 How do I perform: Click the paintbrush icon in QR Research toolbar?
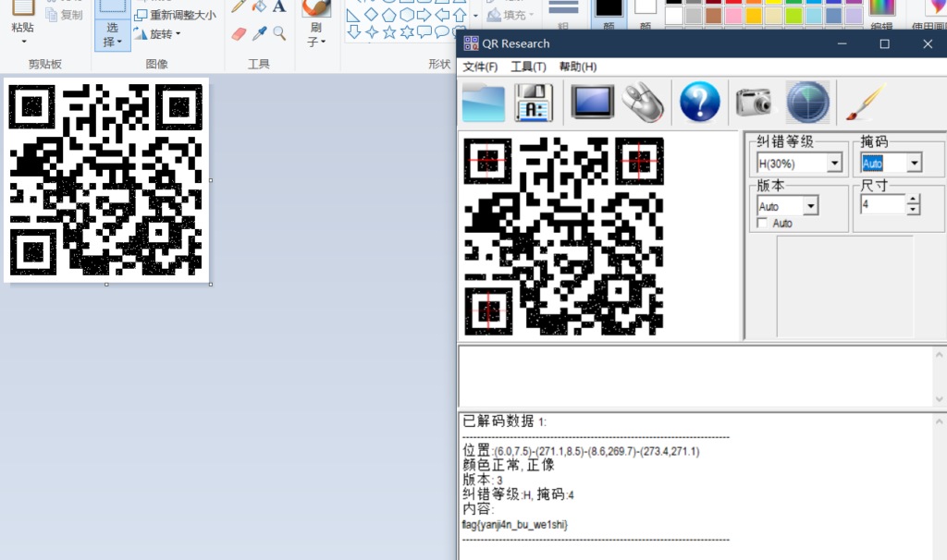pyautogui.click(x=866, y=103)
